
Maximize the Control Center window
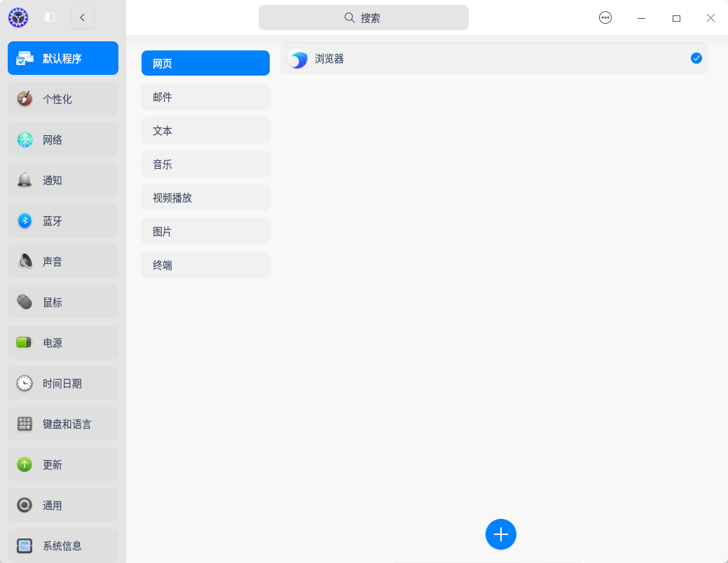click(x=676, y=18)
